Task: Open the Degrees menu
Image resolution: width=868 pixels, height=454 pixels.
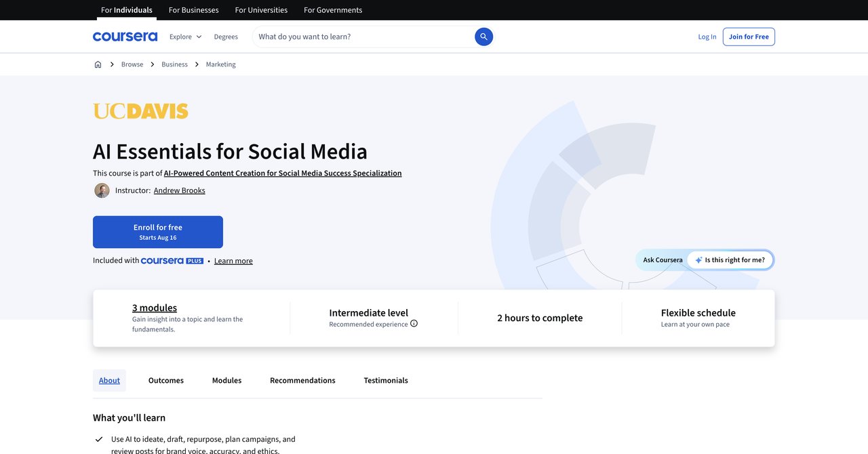Action: pos(226,37)
